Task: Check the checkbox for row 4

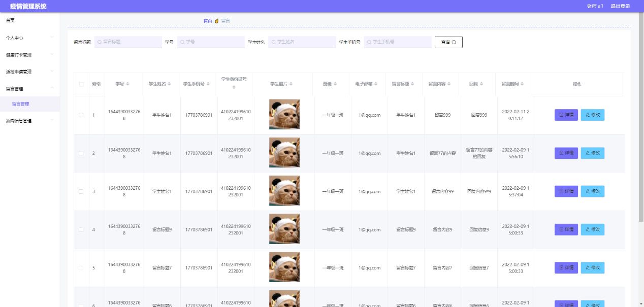Action: pos(81,230)
